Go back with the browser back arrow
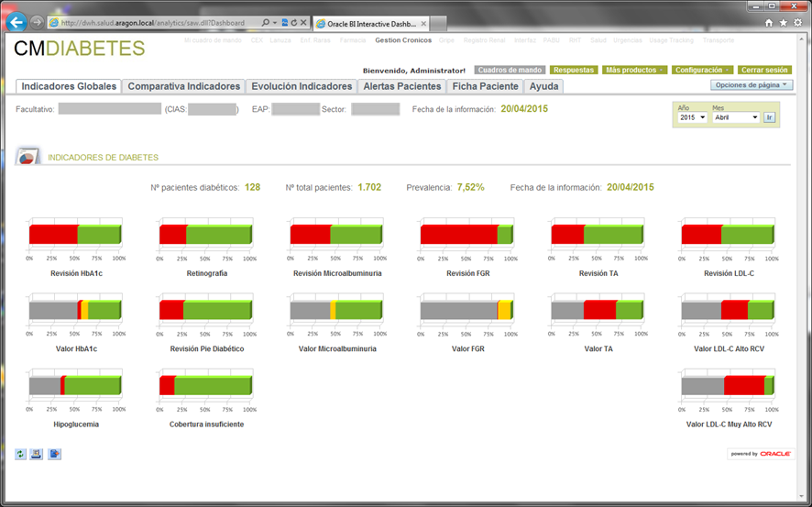Viewport: 812px width, 507px height. (x=16, y=22)
